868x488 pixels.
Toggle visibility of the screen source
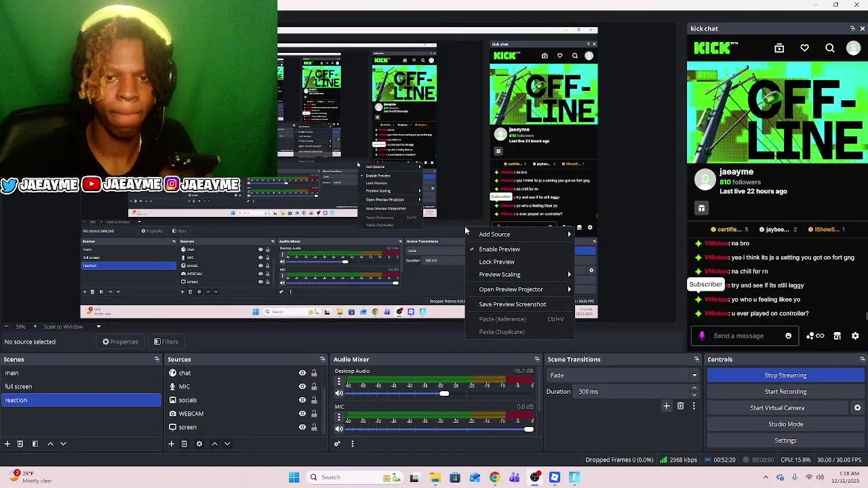302,427
